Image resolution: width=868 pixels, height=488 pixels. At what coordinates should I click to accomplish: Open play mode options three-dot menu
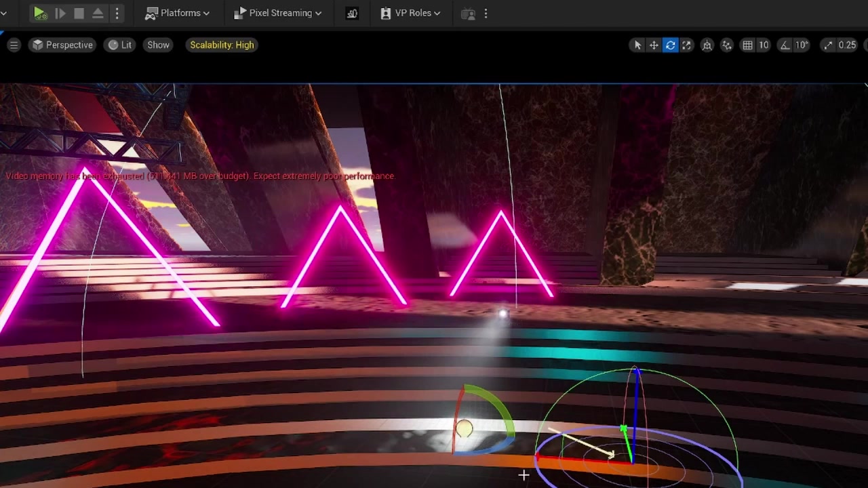coord(117,13)
